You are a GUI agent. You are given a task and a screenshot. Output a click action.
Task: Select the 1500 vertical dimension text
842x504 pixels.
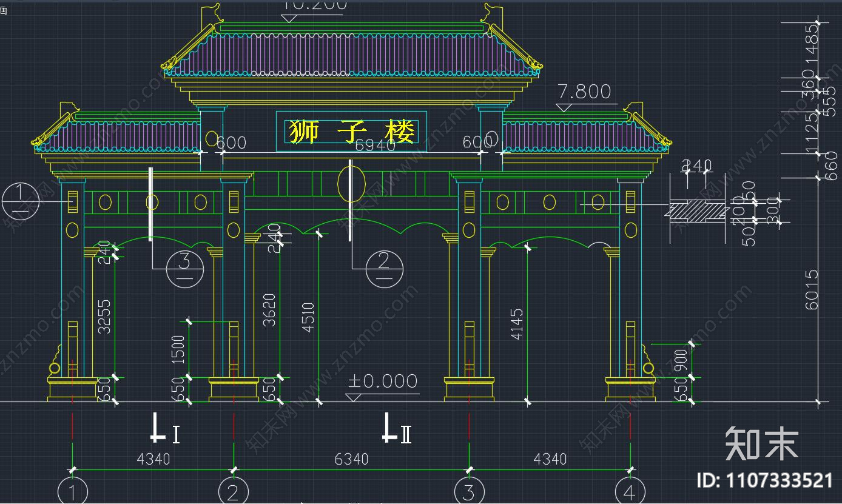pos(178,349)
